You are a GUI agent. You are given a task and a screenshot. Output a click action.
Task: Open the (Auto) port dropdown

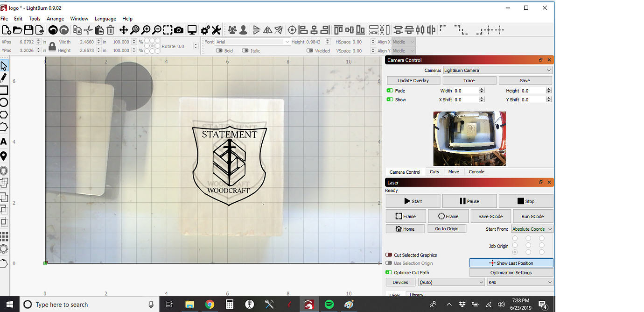click(452, 282)
